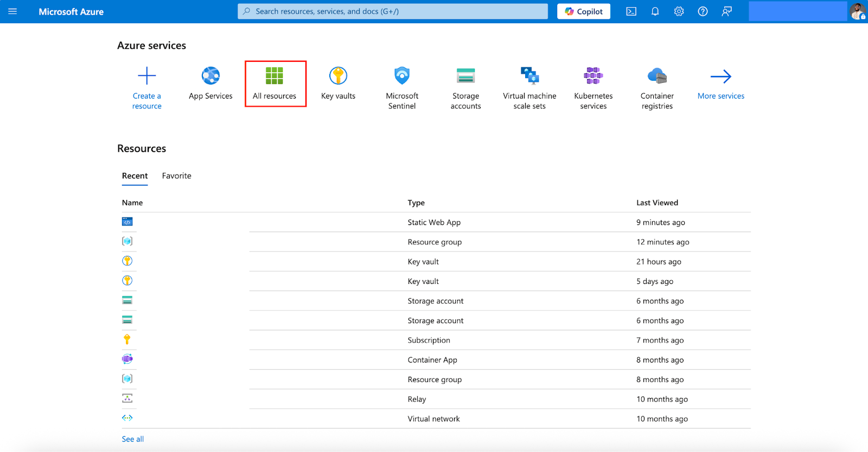Click the Static Web App row icon
Image resolution: width=868 pixels, height=452 pixels.
pyautogui.click(x=127, y=222)
